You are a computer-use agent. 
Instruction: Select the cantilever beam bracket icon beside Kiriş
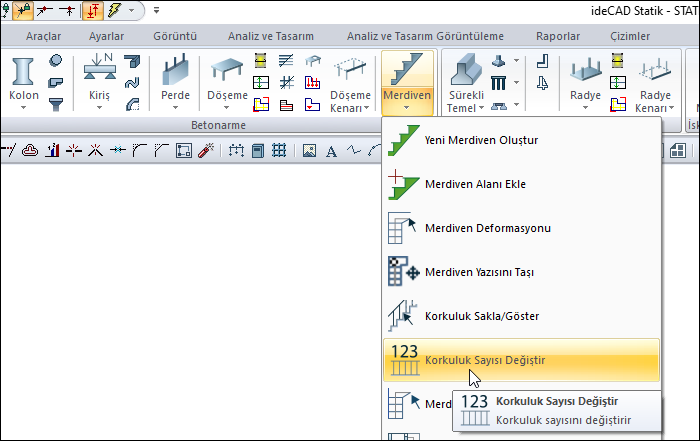pos(132,61)
